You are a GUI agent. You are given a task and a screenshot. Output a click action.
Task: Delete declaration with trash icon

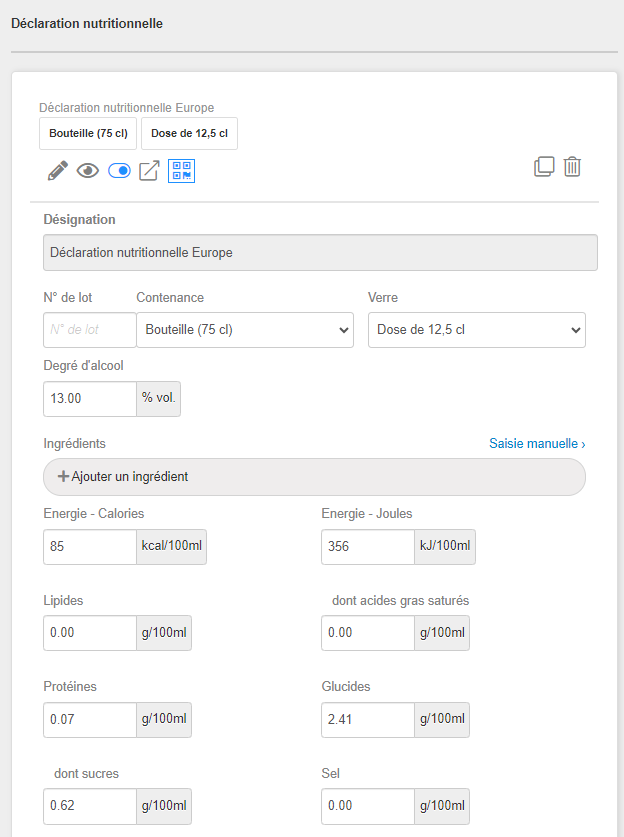coord(572,167)
